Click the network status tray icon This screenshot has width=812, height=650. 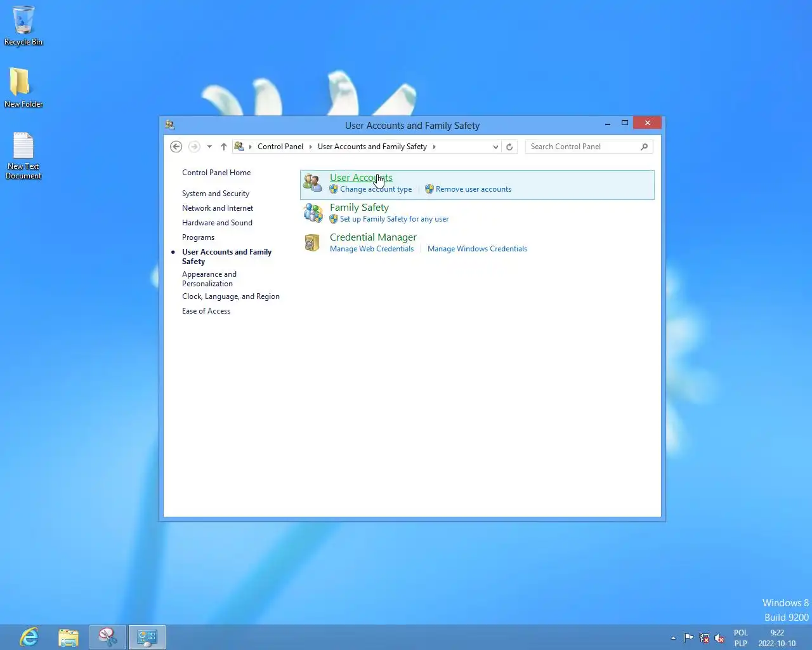click(x=704, y=638)
